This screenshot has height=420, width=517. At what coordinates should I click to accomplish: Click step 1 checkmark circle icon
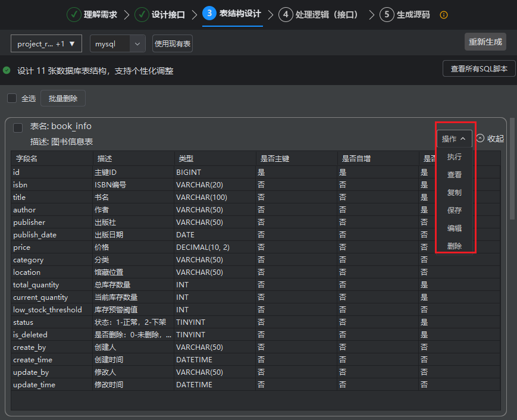coord(74,15)
